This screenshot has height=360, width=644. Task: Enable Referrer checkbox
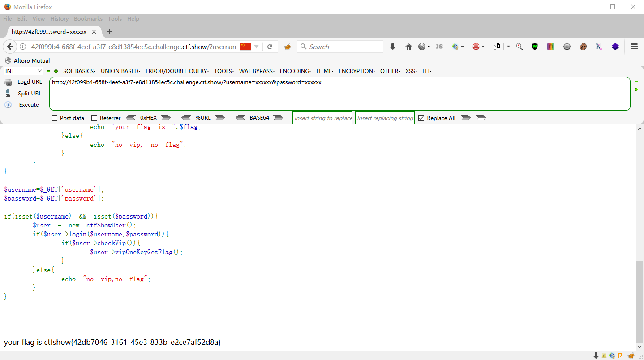click(x=94, y=118)
